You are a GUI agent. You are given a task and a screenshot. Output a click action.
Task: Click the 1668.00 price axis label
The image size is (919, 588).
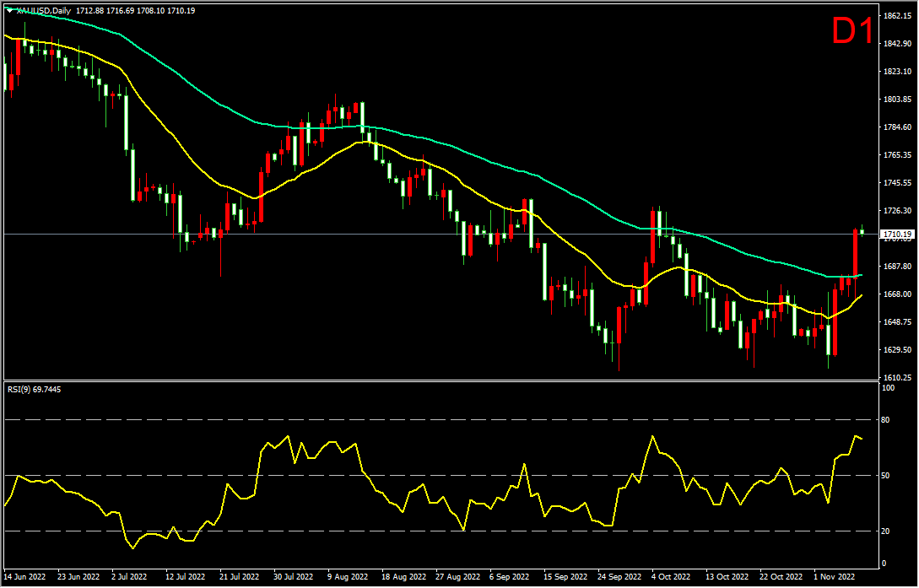pos(897,294)
